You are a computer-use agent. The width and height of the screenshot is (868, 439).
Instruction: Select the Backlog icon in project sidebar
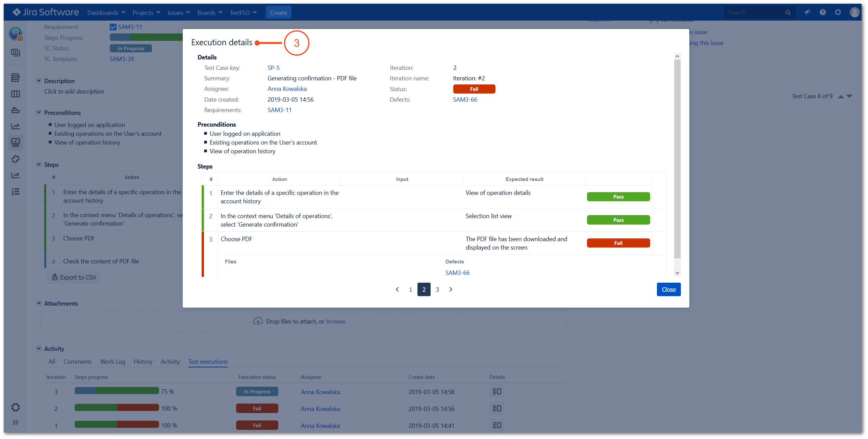(16, 77)
